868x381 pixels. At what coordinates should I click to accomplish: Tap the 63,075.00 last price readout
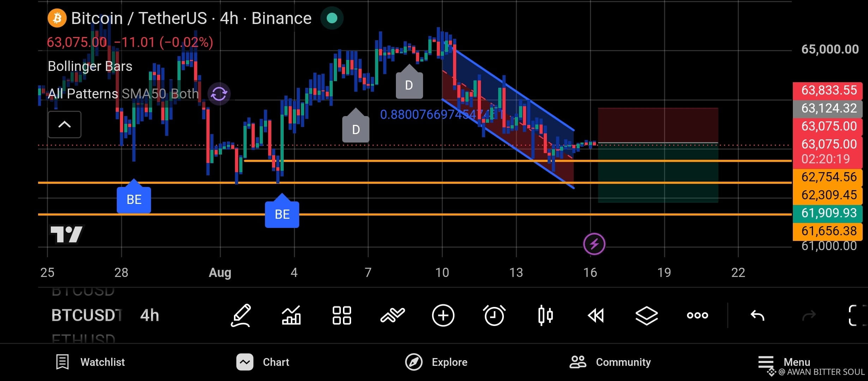[x=77, y=42]
